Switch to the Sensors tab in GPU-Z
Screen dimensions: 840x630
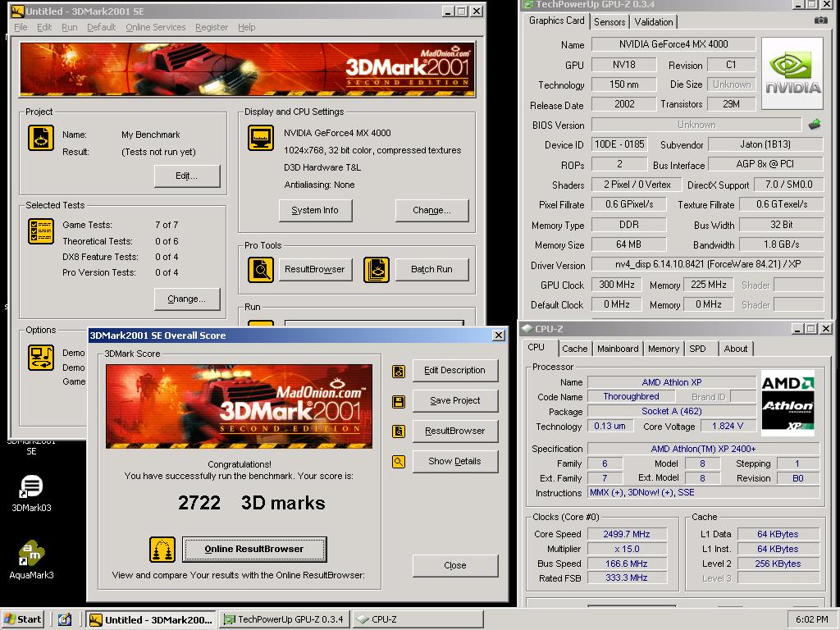(609, 22)
